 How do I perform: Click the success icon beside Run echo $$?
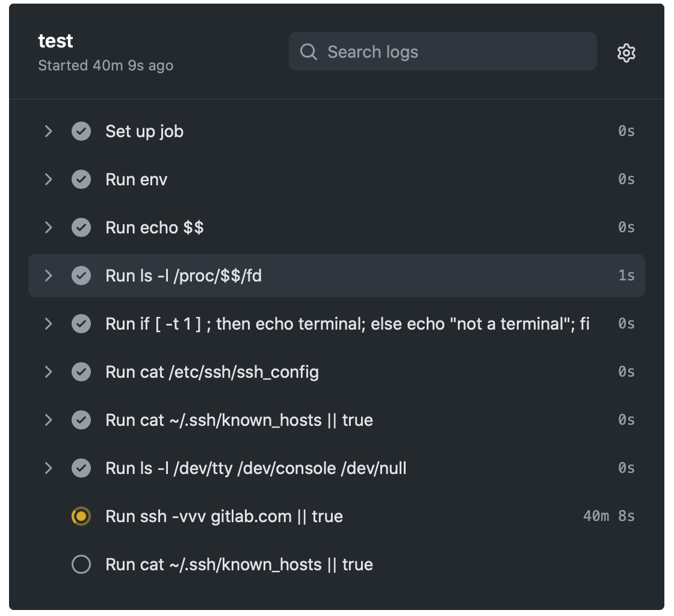pos(81,227)
